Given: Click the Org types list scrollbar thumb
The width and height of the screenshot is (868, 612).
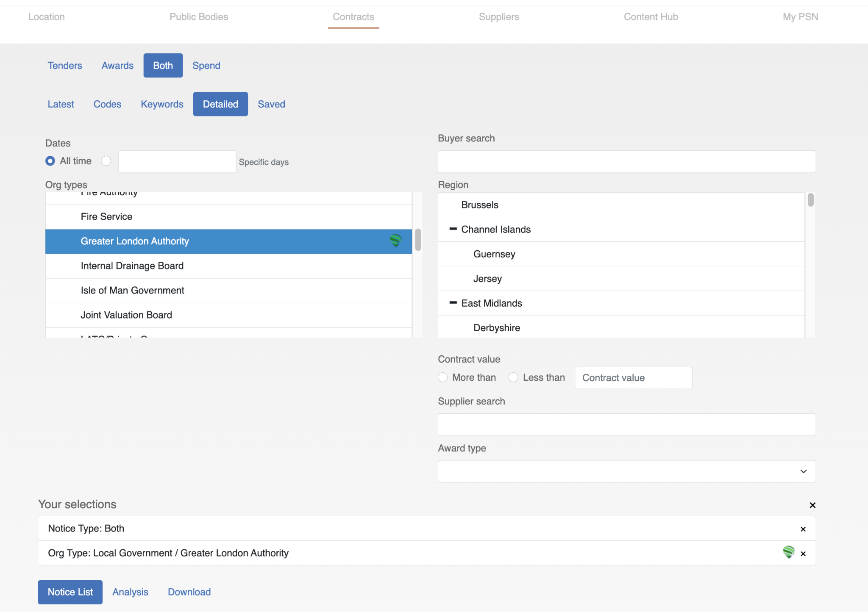Looking at the screenshot, I should point(418,240).
